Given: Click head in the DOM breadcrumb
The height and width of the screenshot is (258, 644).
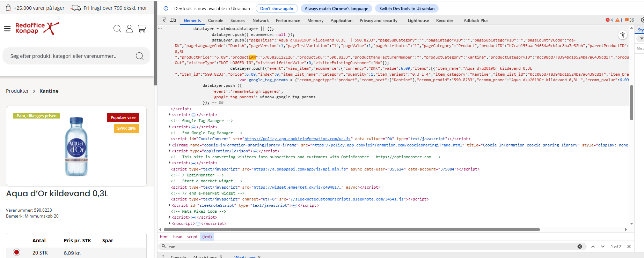Looking at the screenshot, I should click(x=178, y=237).
